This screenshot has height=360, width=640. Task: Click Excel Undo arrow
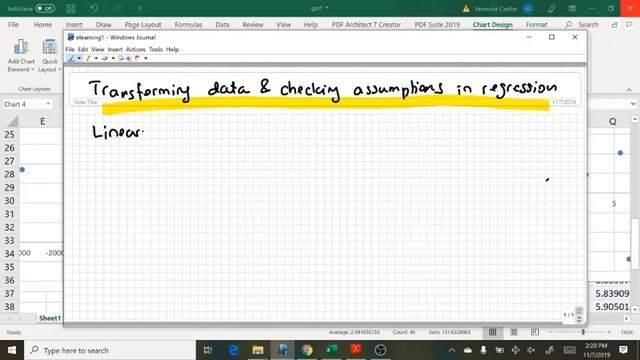tap(94, 8)
